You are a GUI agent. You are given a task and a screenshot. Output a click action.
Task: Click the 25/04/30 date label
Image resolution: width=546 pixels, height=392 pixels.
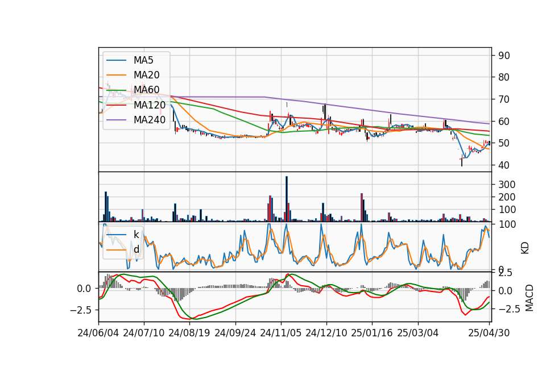pyautogui.click(x=489, y=333)
